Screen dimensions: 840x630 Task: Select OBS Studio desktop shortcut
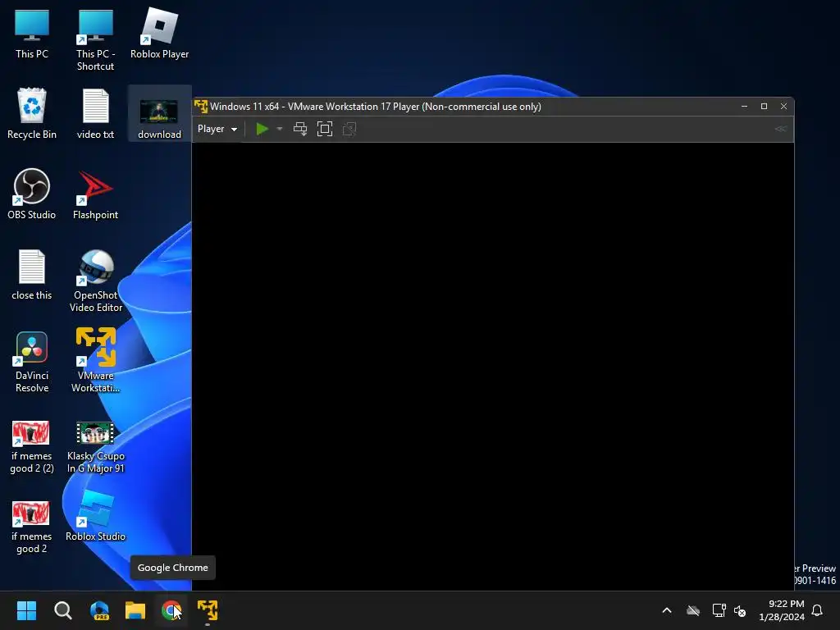[x=32, y=194]
